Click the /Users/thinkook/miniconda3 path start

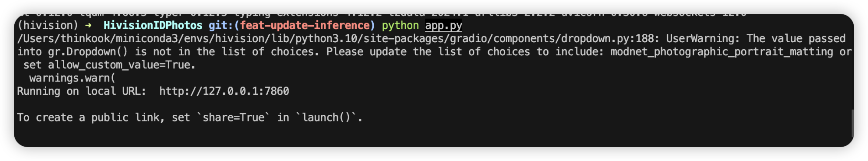[98, 39]
